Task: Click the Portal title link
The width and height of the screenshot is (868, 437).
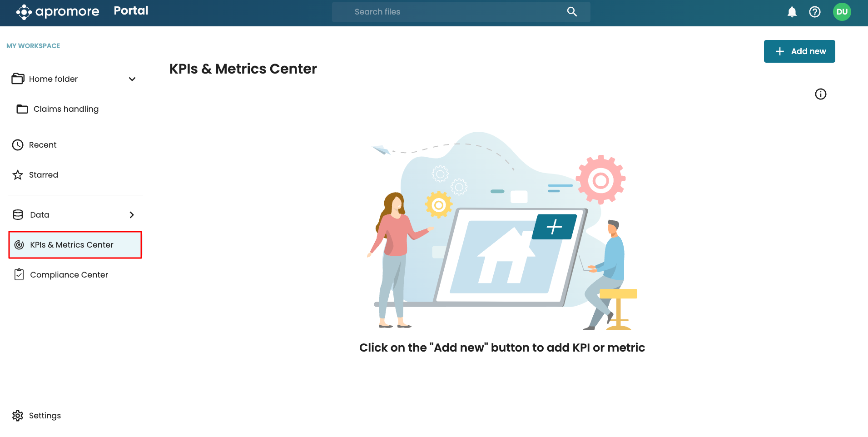Action: pyautogui.click(x=131, y=11)
